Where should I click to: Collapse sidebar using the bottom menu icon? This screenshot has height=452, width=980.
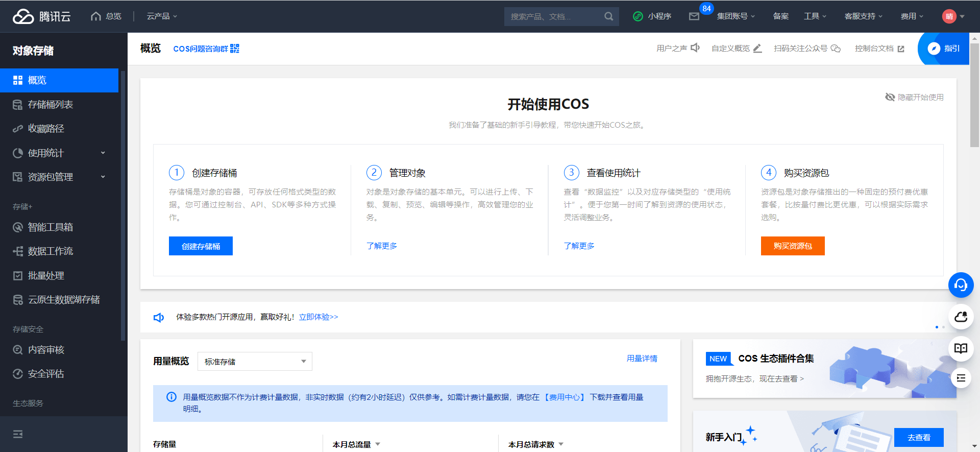click(x=18, y=434)
